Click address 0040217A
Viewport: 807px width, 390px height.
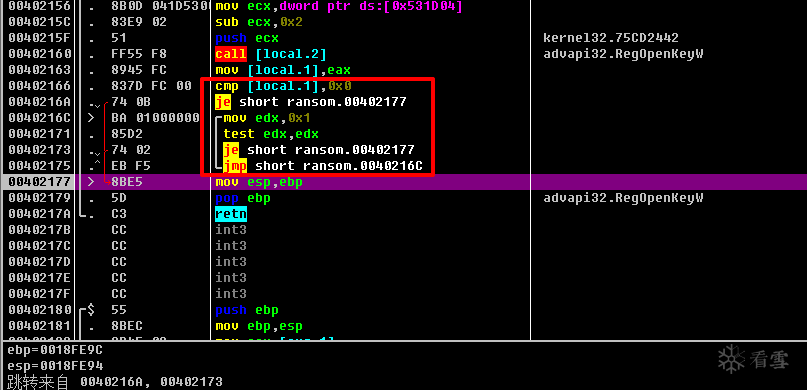tap(40, 214)
